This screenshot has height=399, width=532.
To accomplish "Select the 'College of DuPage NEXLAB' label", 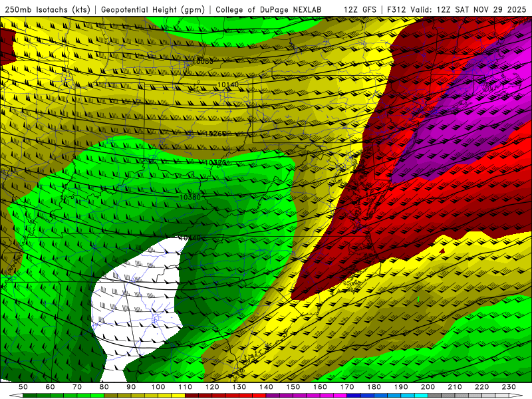I will (269, 9).
